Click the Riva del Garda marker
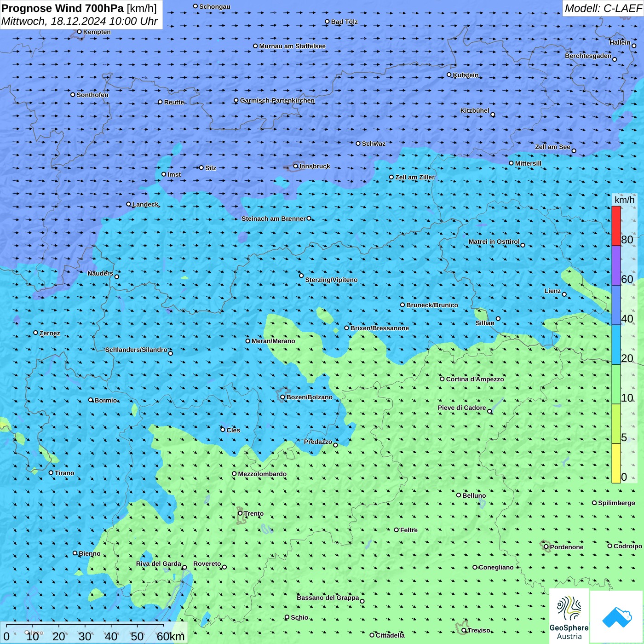The width and height of the screenshot is (644, 644). point(184,567)
